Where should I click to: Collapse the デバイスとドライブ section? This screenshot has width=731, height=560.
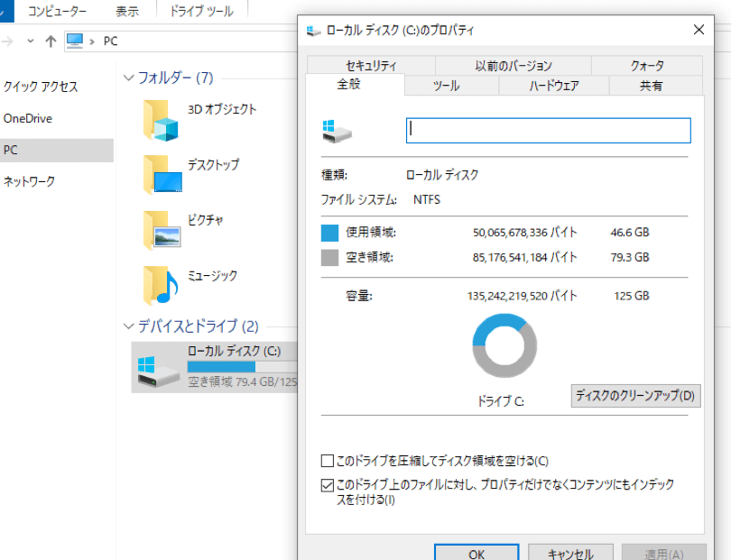click(x=128, y=326)
